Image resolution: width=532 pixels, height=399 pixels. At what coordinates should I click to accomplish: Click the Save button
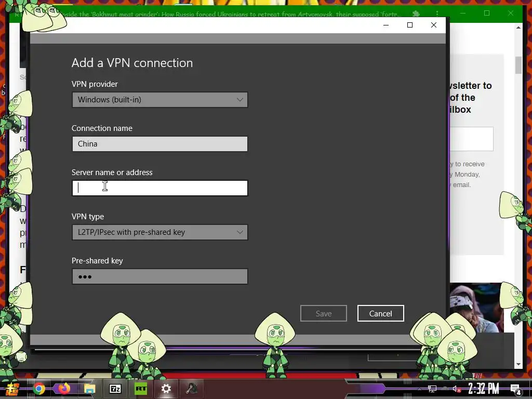coord(324,313)
